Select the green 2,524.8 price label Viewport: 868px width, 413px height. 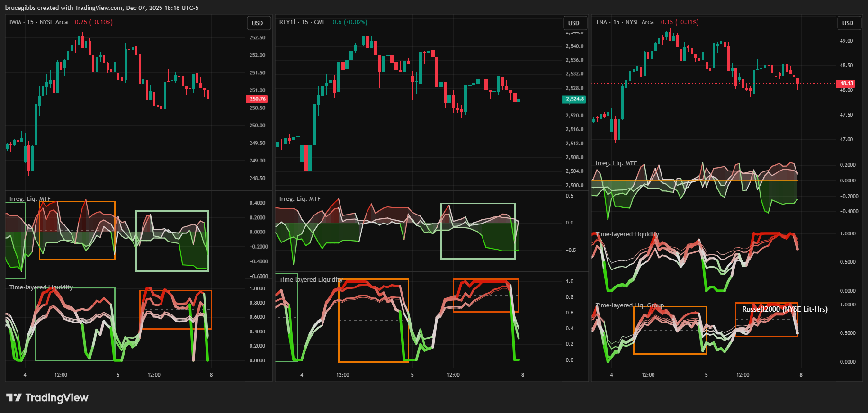click(574, 99)
